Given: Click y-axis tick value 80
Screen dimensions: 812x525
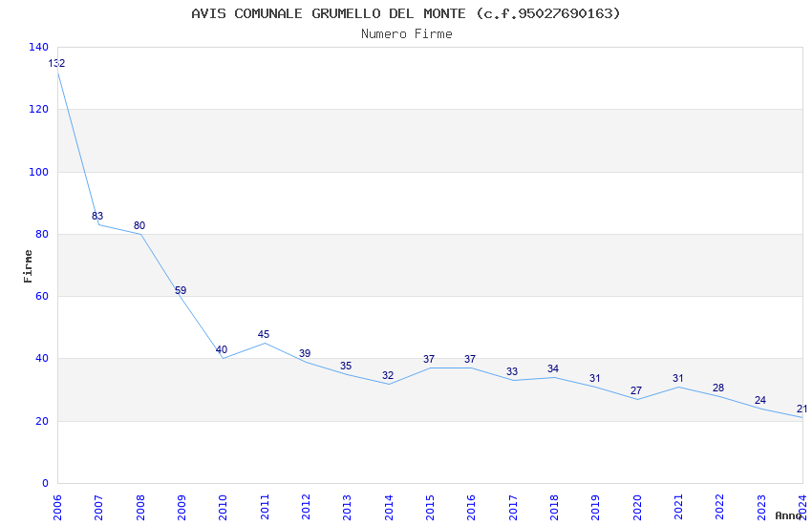Looking at the screenshot, I should point(42,234).
